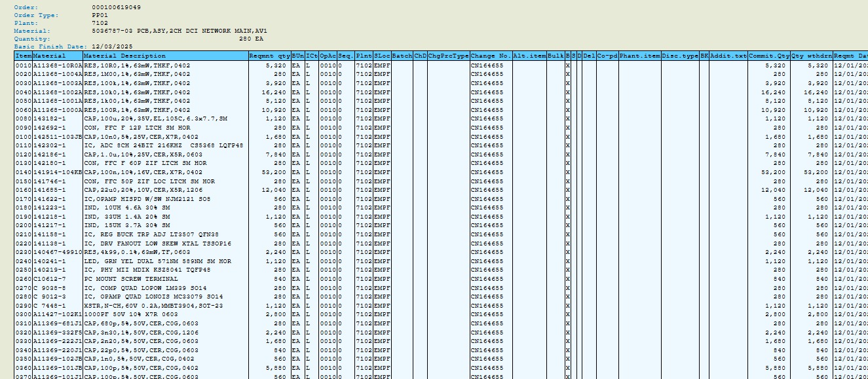Image resolution: width=868 pixels, height=379 pixels.
Task: Click the Qty wthdrn column header
Action: [x=811, y=56]
